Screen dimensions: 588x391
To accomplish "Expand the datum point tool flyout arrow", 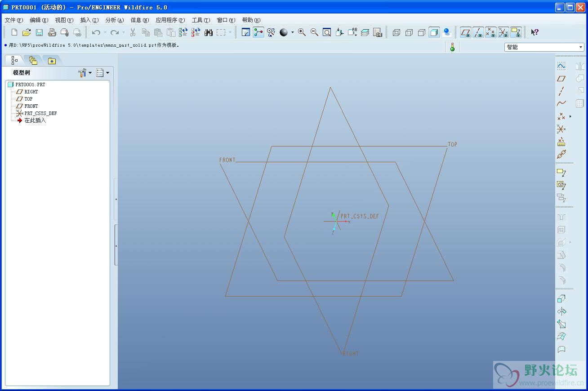I will (570, 116).
